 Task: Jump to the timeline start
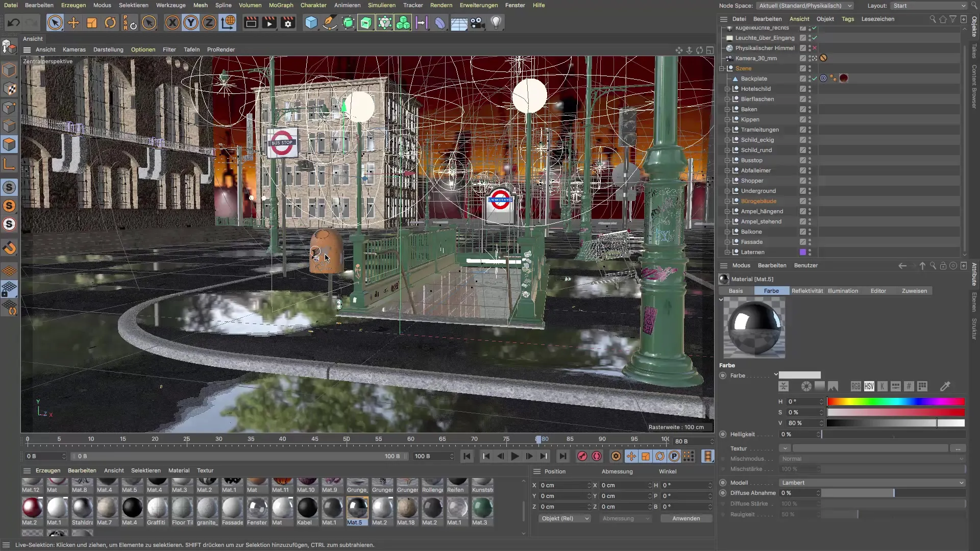467,456
